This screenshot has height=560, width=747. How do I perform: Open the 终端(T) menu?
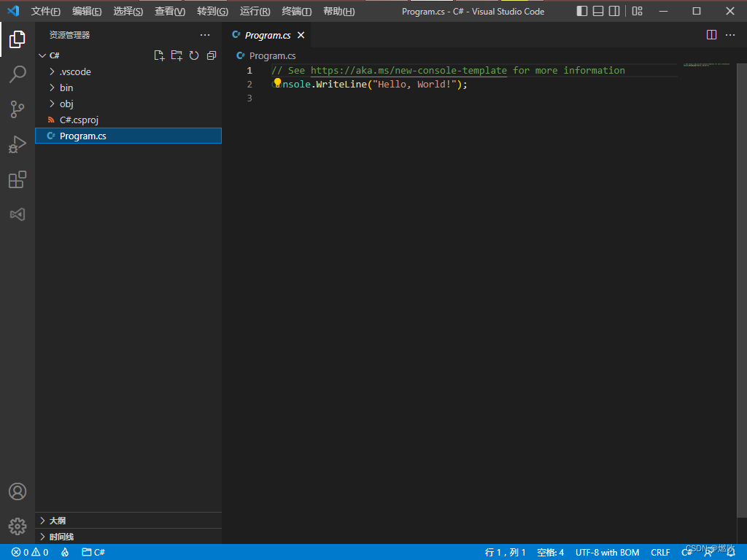coord(296,11)
